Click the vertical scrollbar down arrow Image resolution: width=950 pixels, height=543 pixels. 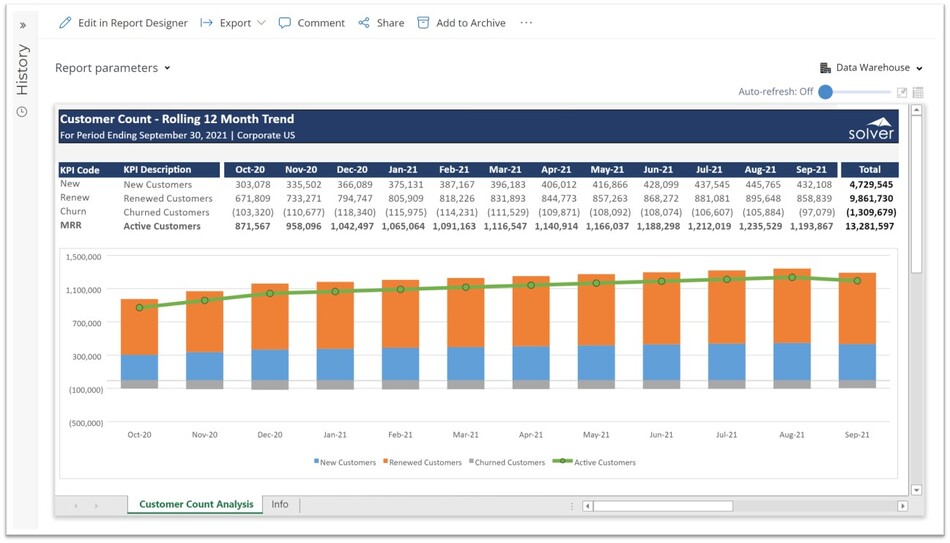click(x=917, y=490)
